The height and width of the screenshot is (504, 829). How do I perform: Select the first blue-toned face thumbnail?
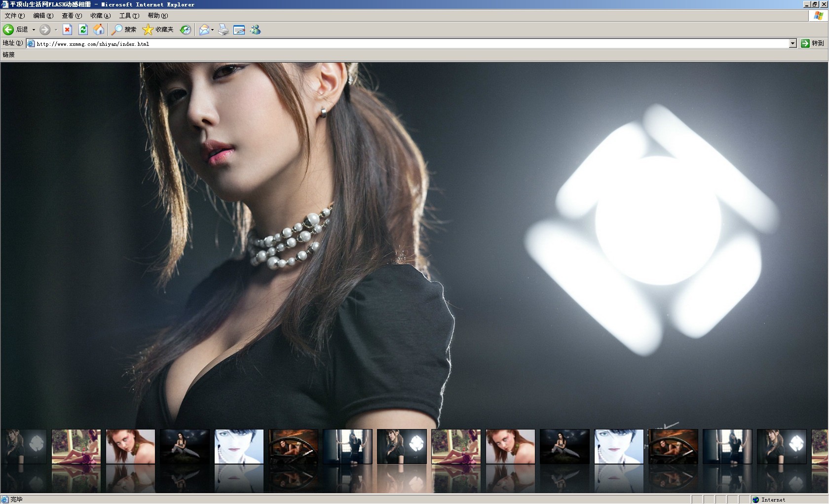pyautogui.click(x=239, y=447)
